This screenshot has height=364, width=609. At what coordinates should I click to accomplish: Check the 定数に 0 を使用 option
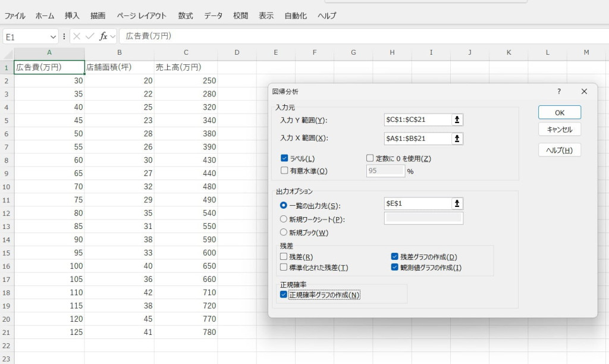[370, 158]
